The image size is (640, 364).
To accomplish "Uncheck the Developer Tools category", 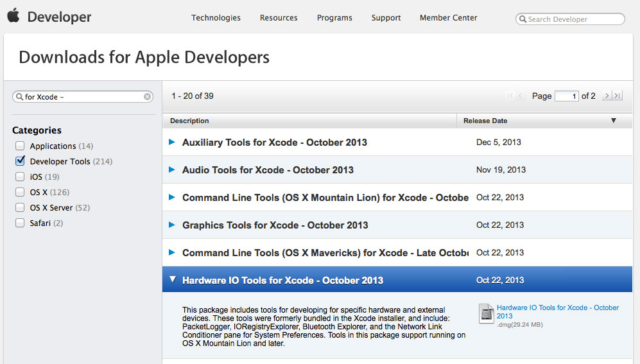I will (x=20, y=160).
